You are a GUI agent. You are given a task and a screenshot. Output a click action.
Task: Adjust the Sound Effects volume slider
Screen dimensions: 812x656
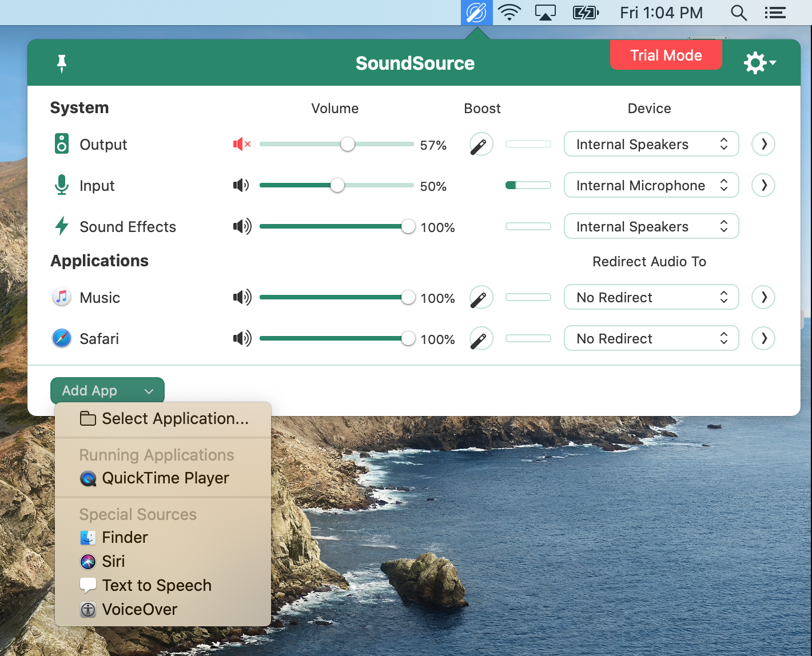[x=337, y=226]
